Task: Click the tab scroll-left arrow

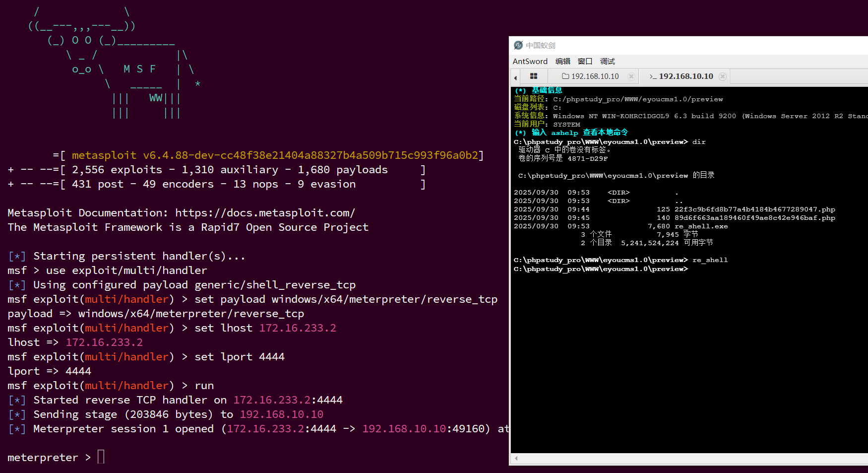Action: pyautogui.click(x=515, y=77)
